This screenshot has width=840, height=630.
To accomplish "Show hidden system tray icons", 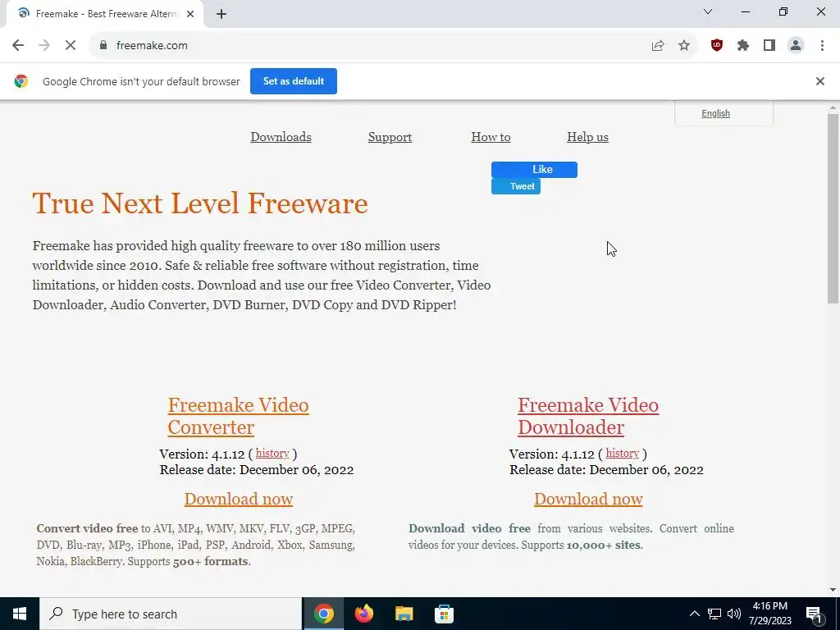I will (694, 614).
